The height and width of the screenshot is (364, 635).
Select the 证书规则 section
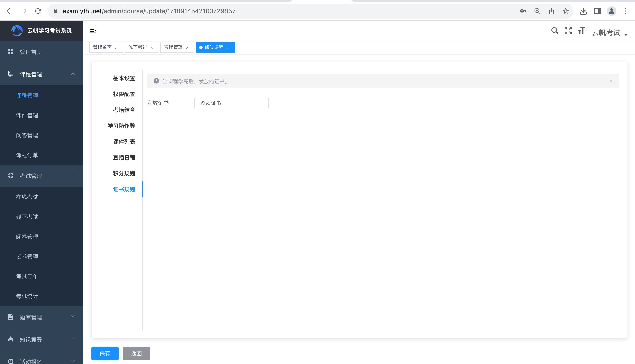click(124, 189)
